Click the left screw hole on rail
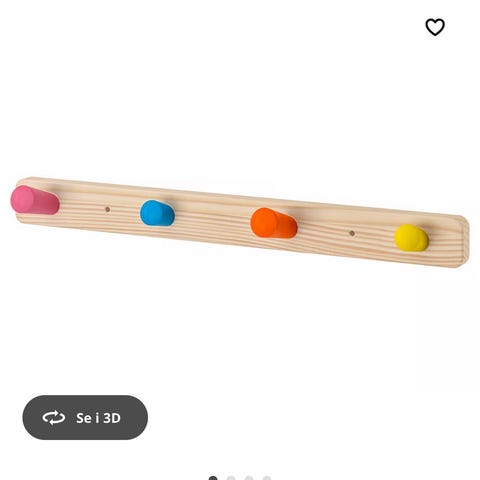Viewport: 480px width, 480px height. pos(107,209)
